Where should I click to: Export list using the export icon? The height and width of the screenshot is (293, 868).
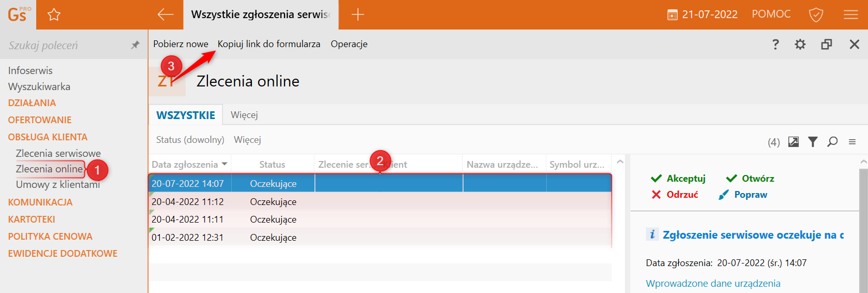coord(793,142)
